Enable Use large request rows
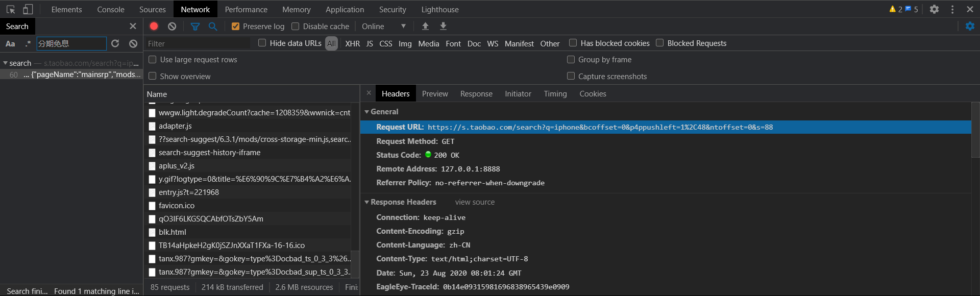The height and width of the screenshot is (296, 980). 152,60
